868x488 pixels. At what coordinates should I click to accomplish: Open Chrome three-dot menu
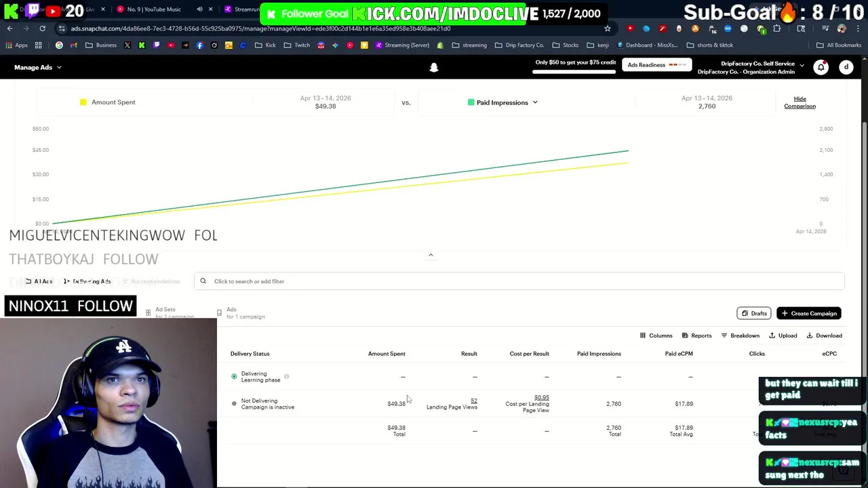(x=857, y=28)
